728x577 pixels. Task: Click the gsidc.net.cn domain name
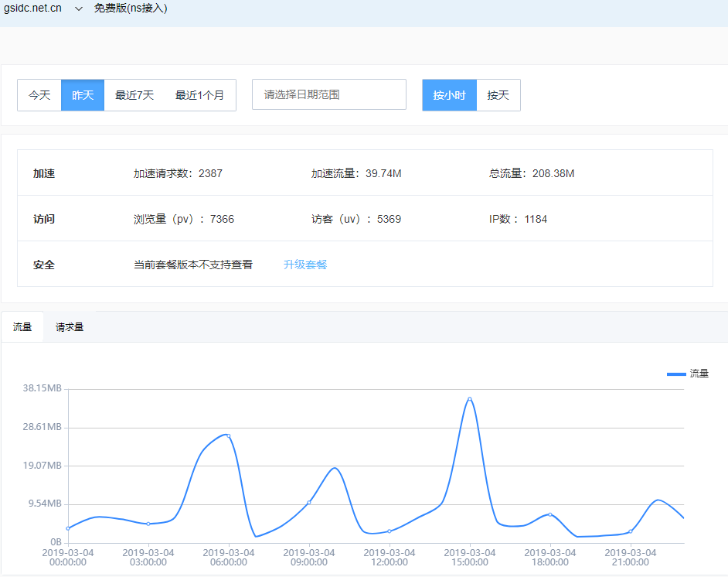pyautogui.click(x=32, y=9)
